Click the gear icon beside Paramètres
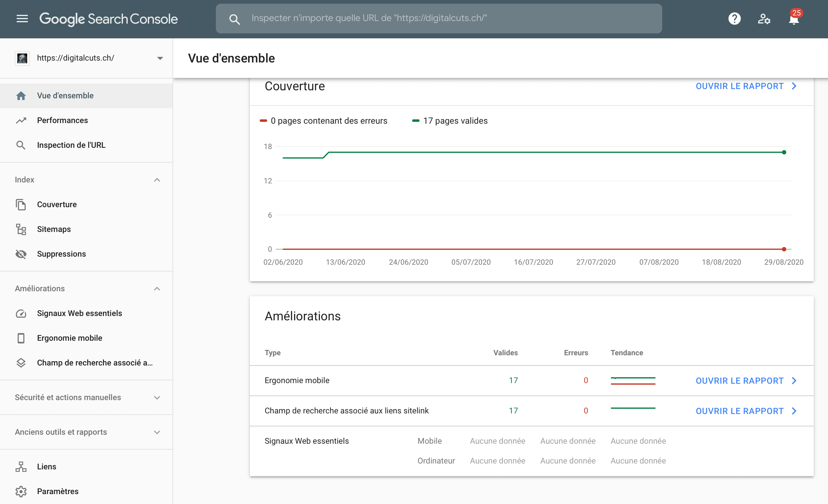This screenshot has height=504, width=828. click(x=21, y=492)
